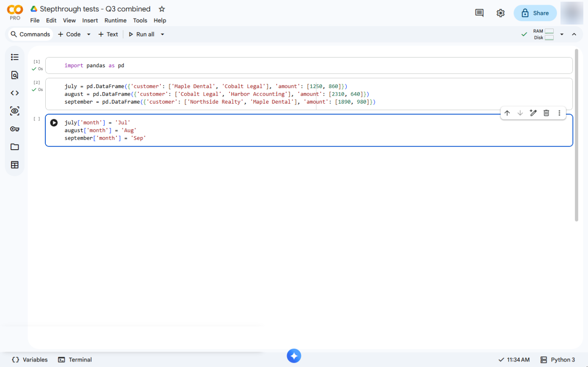
Task: Open the RAM and Disk resources dropdown
Action: click(562, 34)
